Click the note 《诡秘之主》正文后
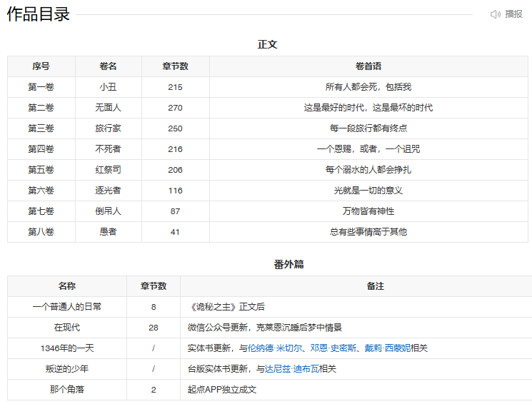The height and width of the screenshot is (404, 532). (x=226, y=307)
